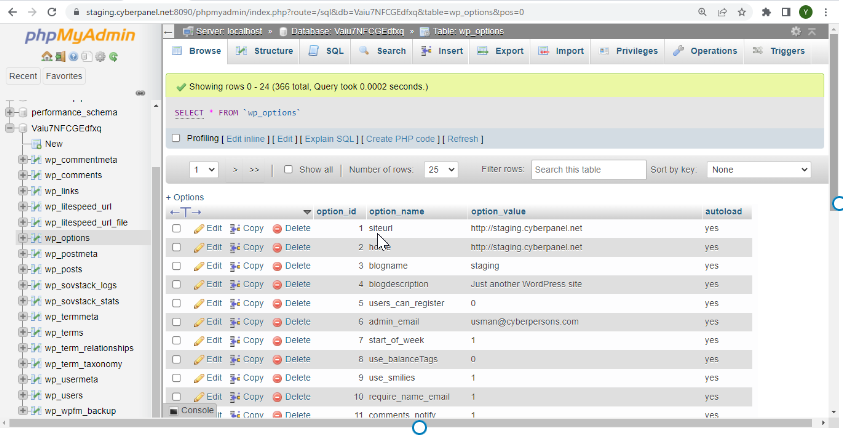Image resolution: width=843 pixels, height=435 pixels.
Task: Click the Favorites button
Action: [x=64, y=76]
